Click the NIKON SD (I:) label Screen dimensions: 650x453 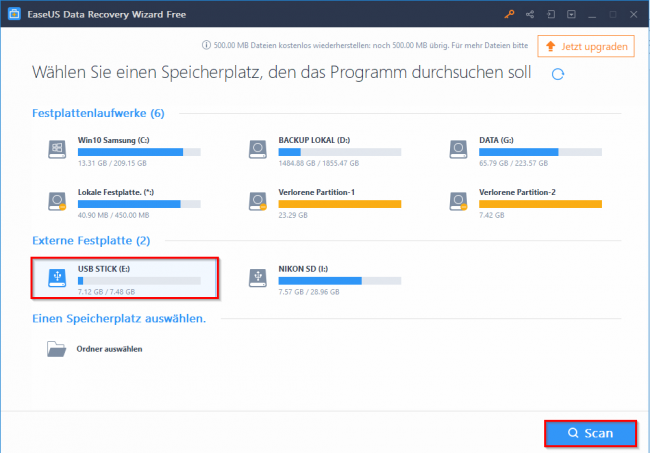(303, 269)
